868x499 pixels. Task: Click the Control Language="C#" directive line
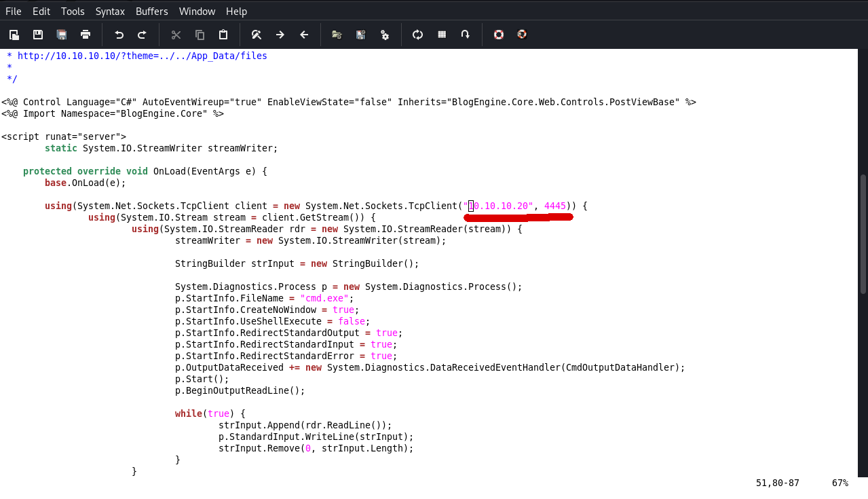pos(349,102)
